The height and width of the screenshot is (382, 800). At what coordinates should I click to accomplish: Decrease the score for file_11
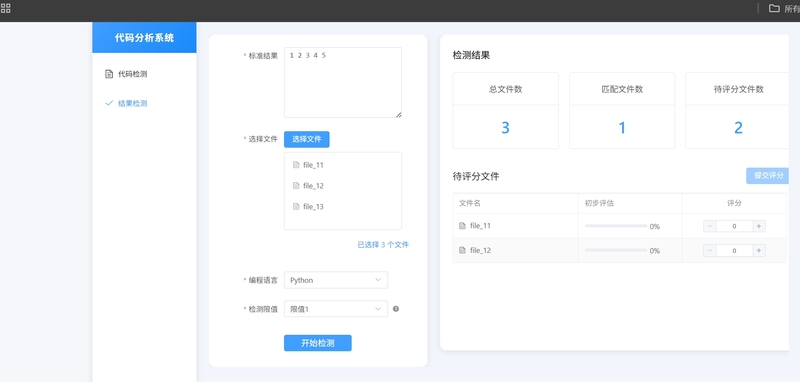pos(710,226)
